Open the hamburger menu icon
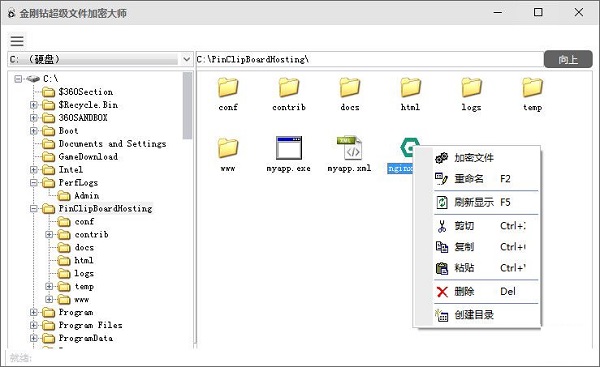Image resolution: width=600 pixels, height=367 pixels. [17, 41]
